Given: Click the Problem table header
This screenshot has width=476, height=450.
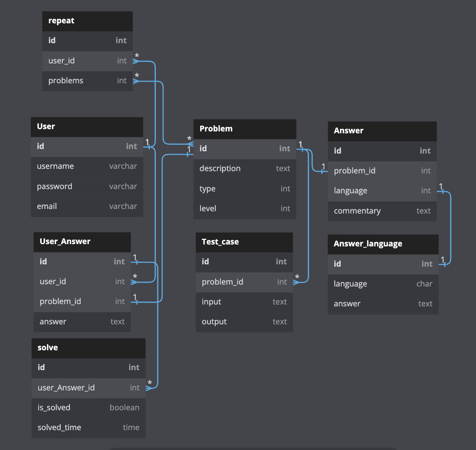Looking at the screenshot, I should coord(245,129).
